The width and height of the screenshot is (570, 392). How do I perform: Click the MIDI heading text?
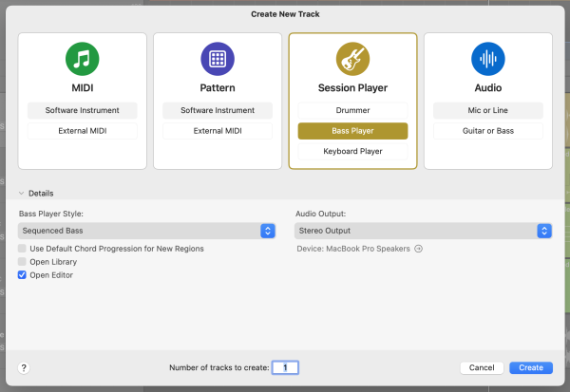(82, 88)
